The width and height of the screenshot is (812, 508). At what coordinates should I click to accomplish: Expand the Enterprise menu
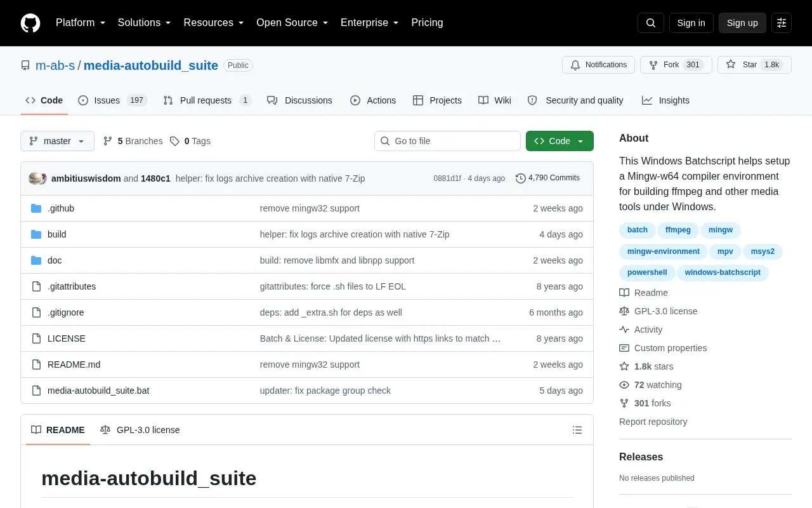pos(370,23)
